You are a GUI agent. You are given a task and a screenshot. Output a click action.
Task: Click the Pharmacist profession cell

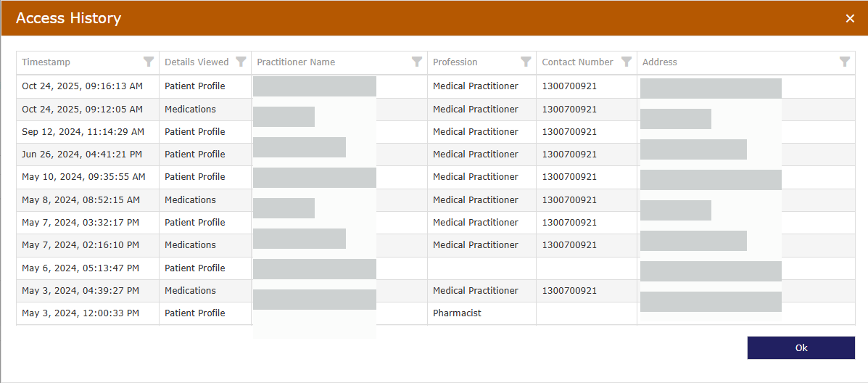457,313
